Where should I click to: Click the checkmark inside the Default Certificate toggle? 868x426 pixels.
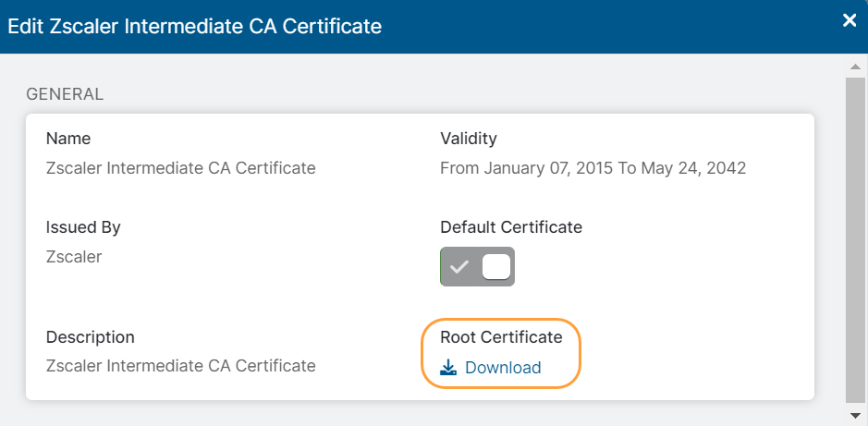tap(459, 267)
